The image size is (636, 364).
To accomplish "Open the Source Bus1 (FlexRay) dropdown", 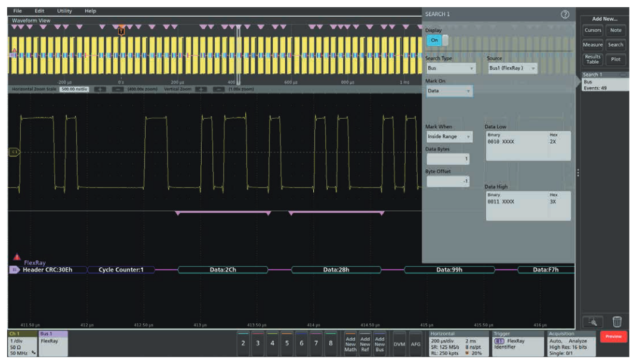I will tap(512, 68).
